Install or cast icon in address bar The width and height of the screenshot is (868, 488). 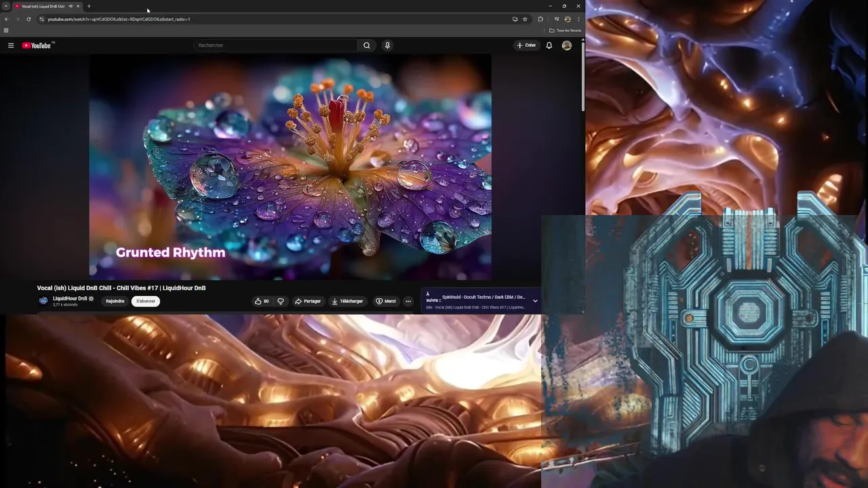point(515,19)
